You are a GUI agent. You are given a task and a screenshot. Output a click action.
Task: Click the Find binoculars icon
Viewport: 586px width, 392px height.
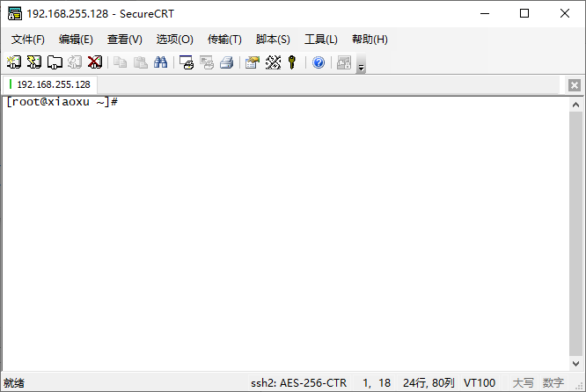160,62
